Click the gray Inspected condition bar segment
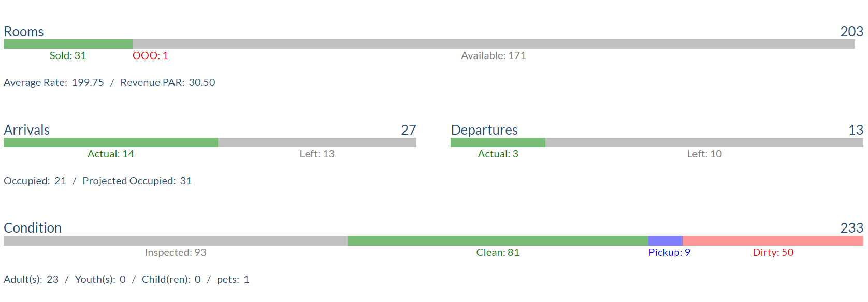 pos(176,240)
